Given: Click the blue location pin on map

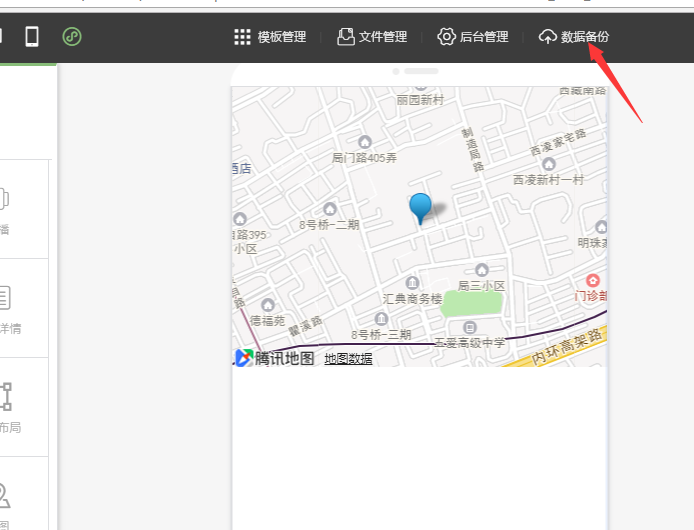Looking at the screenshot, I should [x=421, y=207].
